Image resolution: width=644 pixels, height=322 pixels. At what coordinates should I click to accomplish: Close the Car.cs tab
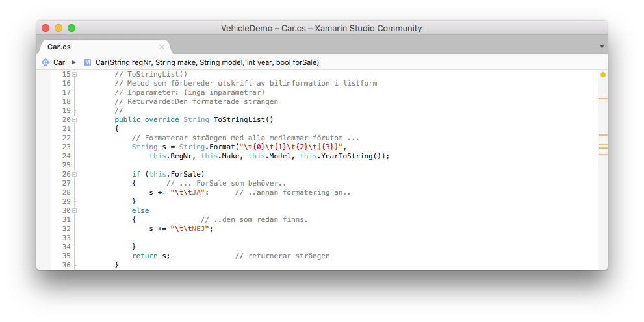[162, 47]
